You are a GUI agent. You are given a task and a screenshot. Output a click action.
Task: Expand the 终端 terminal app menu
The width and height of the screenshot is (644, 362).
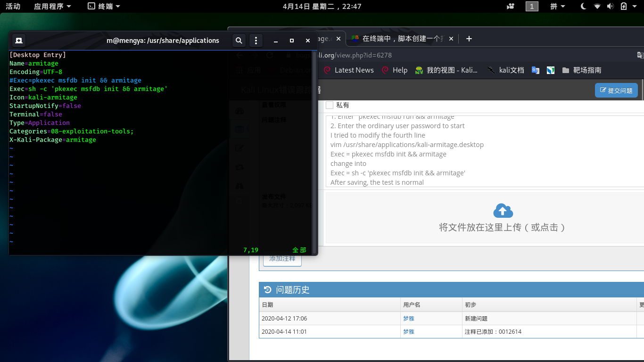(x=104, y=6)
